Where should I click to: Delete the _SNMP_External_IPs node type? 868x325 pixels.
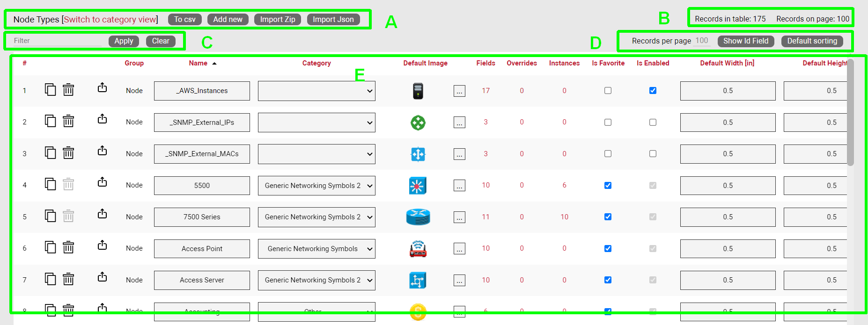(68, 121)
